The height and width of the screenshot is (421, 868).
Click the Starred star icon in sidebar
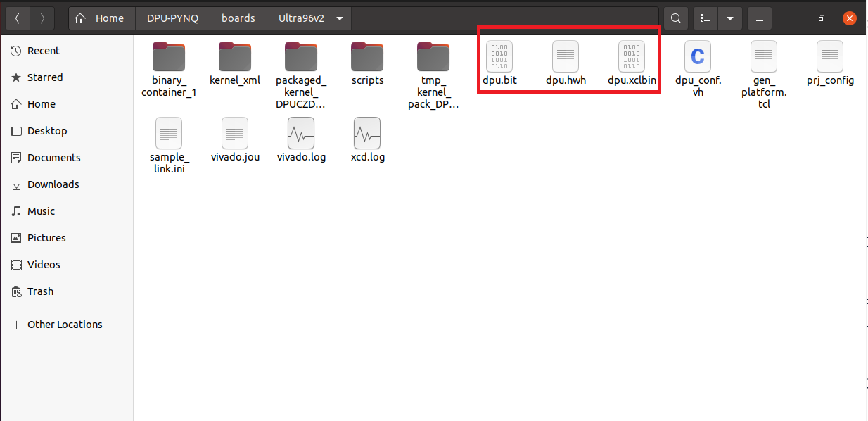[x=16, y=77]
